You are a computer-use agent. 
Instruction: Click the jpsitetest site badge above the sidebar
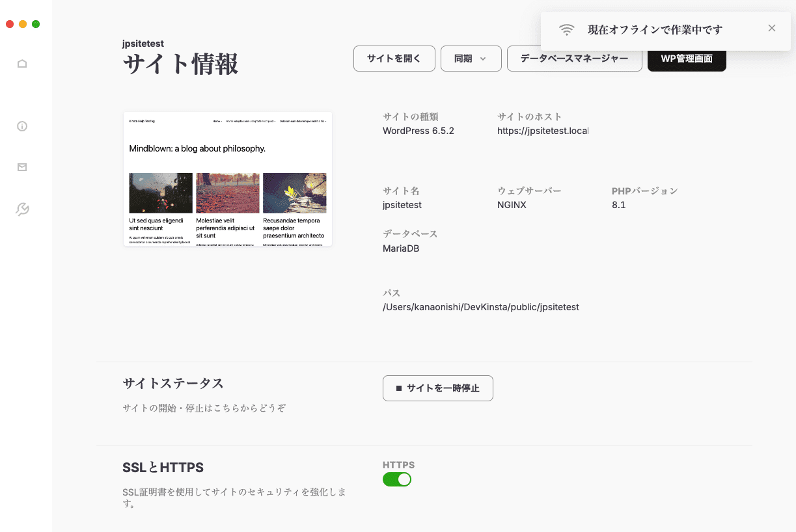[x=144, y=44]
